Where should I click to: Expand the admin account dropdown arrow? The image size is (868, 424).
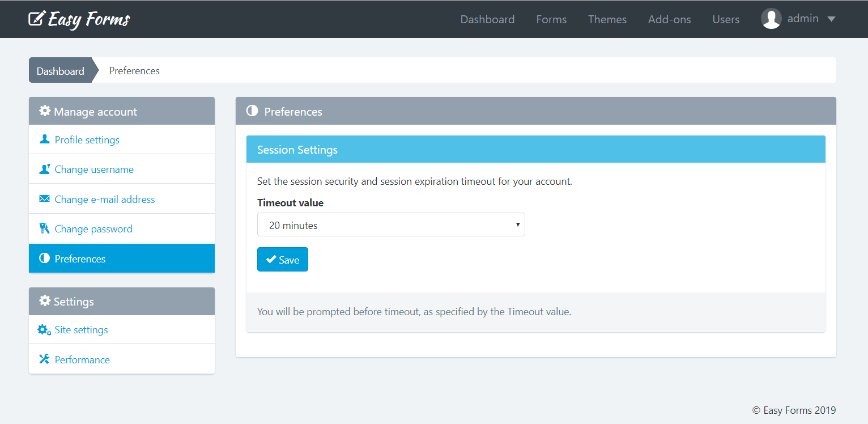pos(832,19)
